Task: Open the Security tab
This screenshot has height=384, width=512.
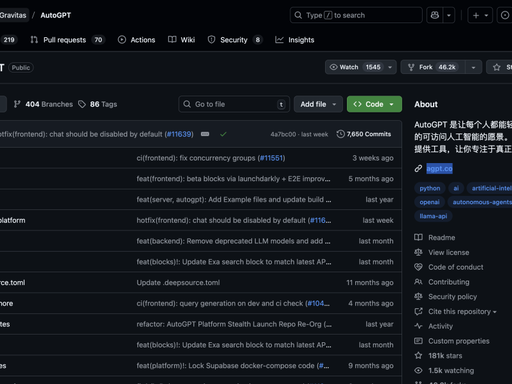Action: [x=235, y=40]
